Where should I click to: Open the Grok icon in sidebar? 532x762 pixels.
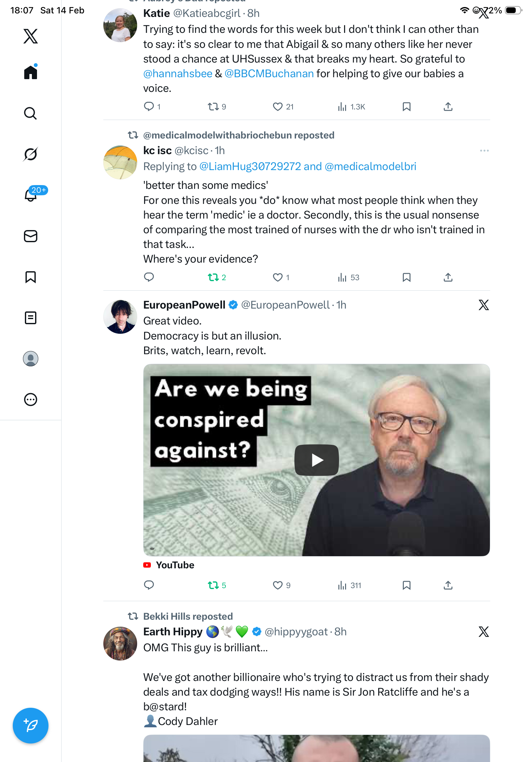point(31,154)
